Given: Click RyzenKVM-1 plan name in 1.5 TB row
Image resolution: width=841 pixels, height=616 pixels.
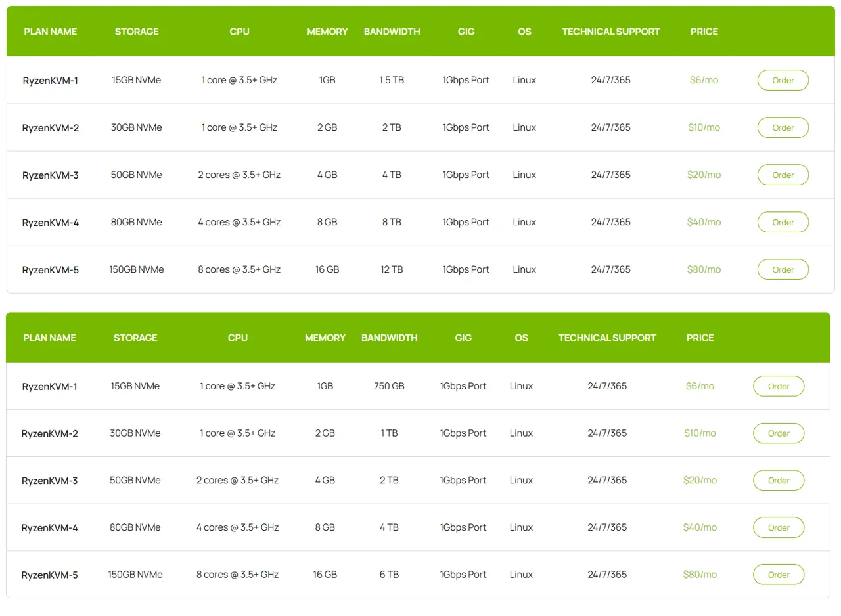Looking at the screenshot, I should coord(51,81).
